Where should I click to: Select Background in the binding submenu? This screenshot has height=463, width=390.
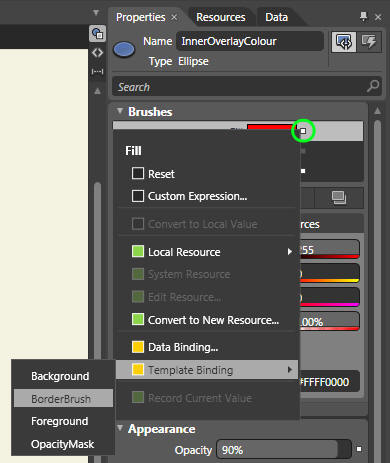(x=63, y=376)
